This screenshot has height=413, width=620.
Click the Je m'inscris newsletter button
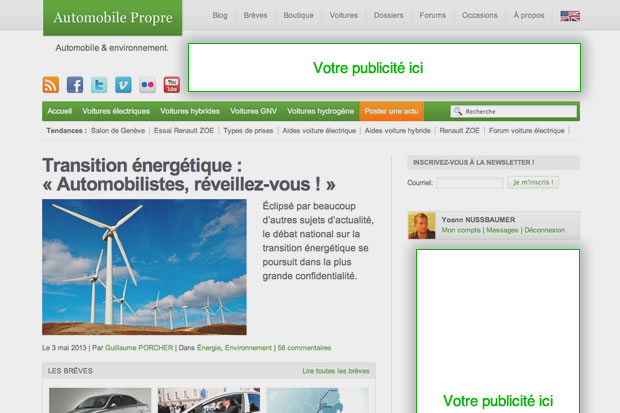(x=533, y=182)
